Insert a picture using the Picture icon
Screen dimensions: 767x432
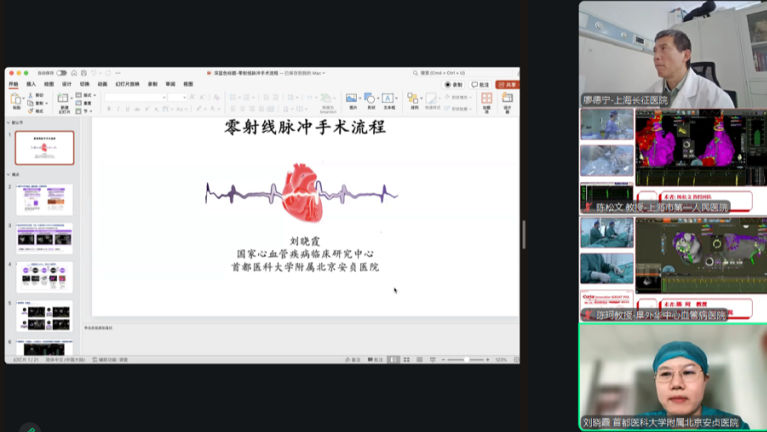[352, 98]
